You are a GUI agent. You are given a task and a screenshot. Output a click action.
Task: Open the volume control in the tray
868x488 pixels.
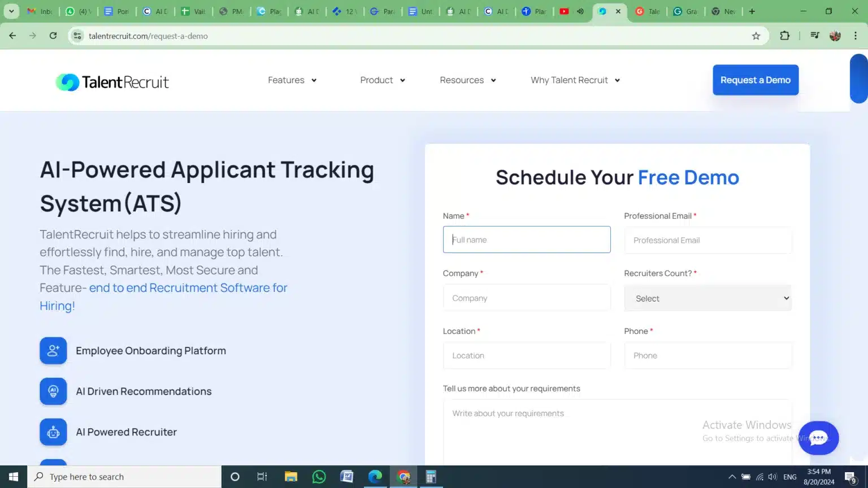[x=772, y=477]
